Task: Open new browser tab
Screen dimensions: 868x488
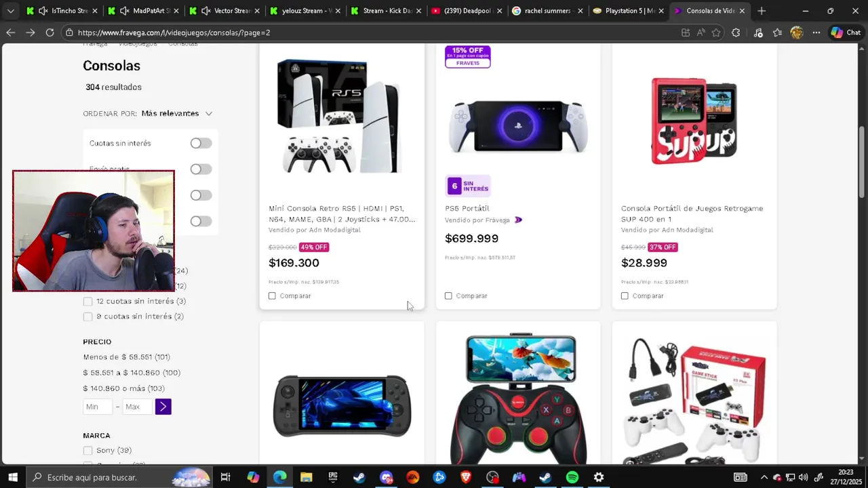Action: click(x=762, y=11)
